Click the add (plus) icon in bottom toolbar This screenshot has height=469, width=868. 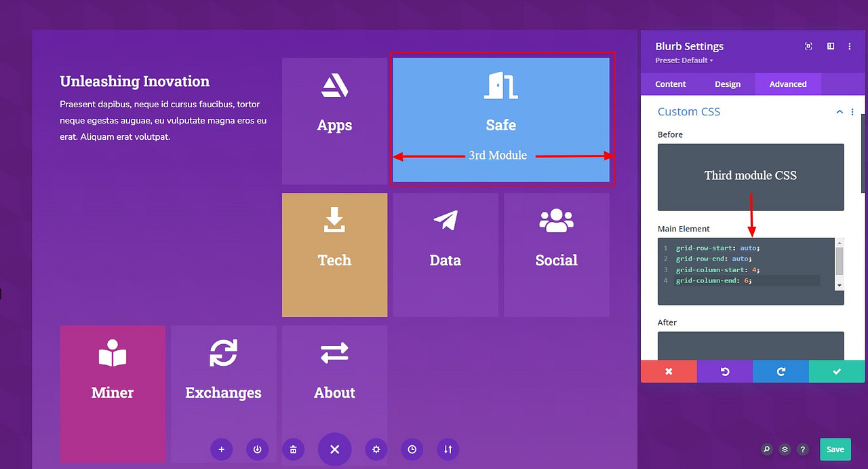221,449
